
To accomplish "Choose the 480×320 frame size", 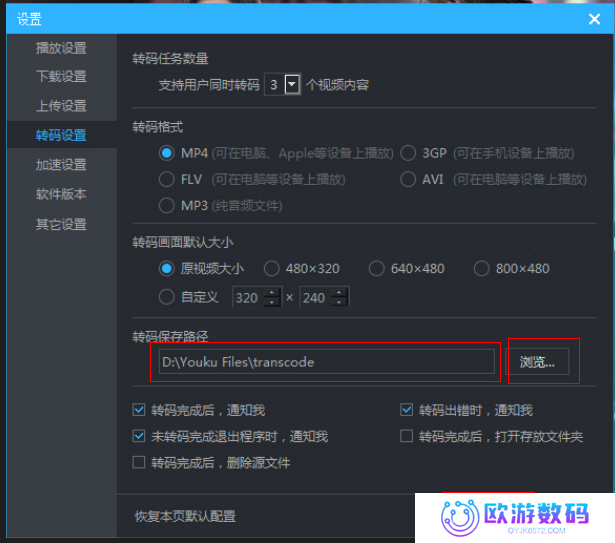I will (x=271, y=269).
